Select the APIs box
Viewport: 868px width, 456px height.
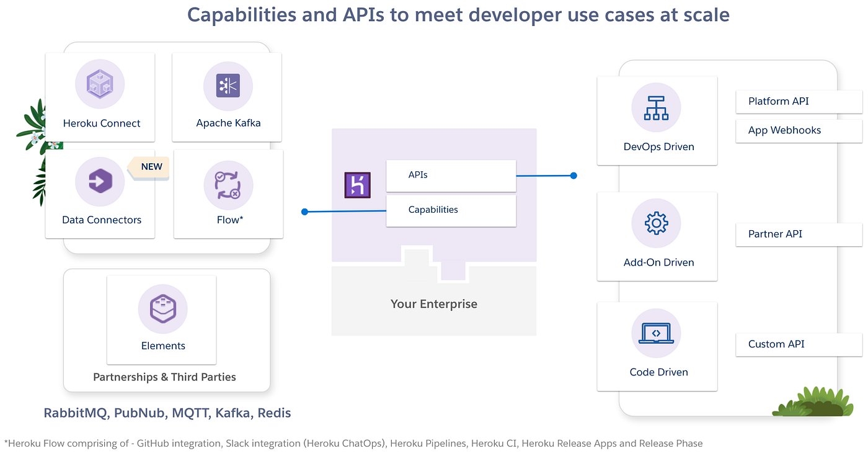point(451,176)
